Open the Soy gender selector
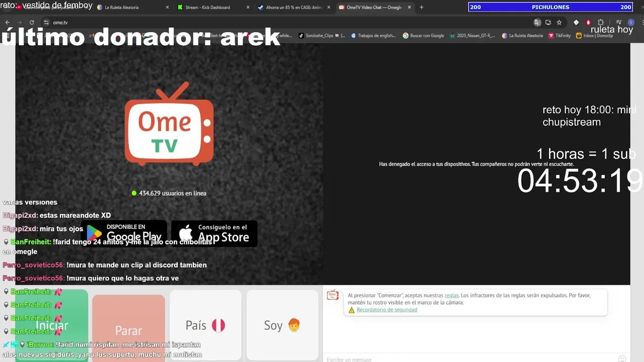Viewport: 644px width, 362px height. [282, 325]
